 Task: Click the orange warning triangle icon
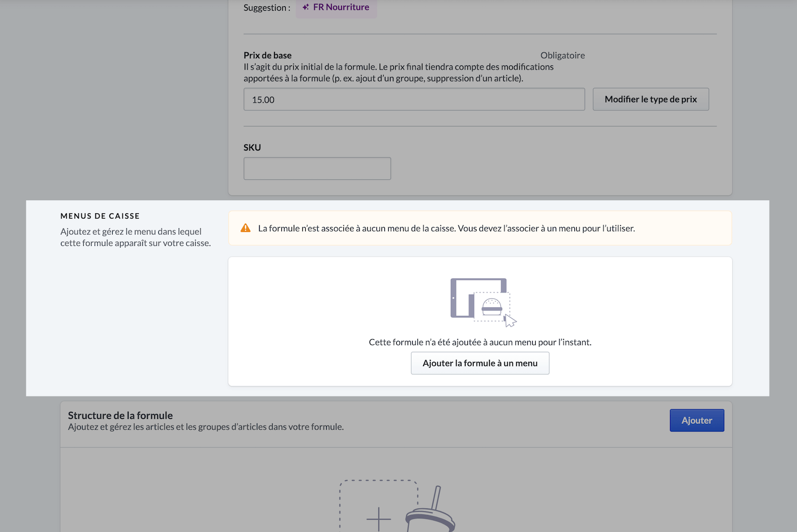point(245,228)
